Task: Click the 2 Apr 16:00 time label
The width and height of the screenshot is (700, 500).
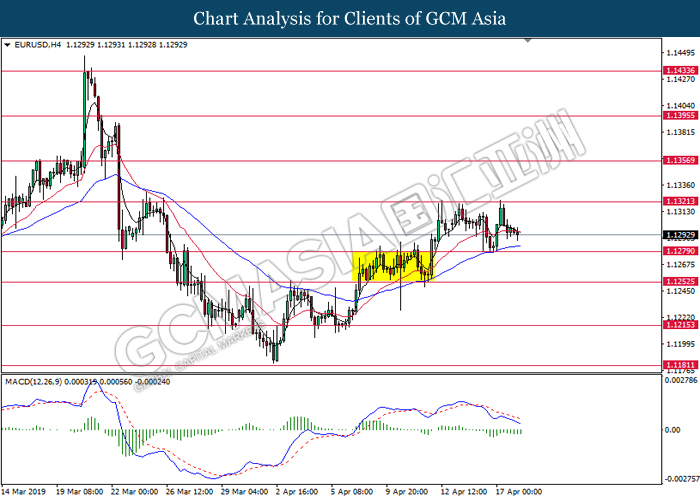Action: point(297,492)
